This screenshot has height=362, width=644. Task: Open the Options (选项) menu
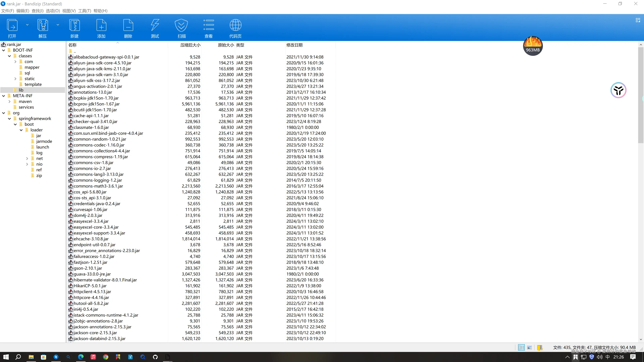point(53,11)
